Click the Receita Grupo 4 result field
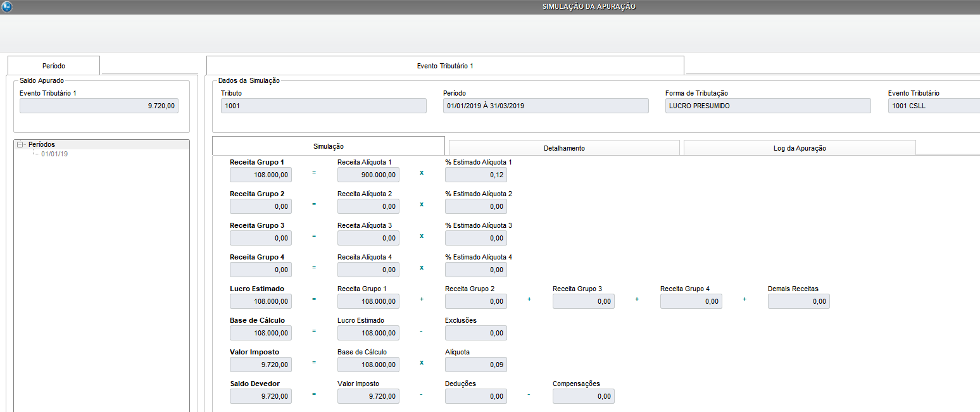Screen dimensions: 980x412 [261, 270]
